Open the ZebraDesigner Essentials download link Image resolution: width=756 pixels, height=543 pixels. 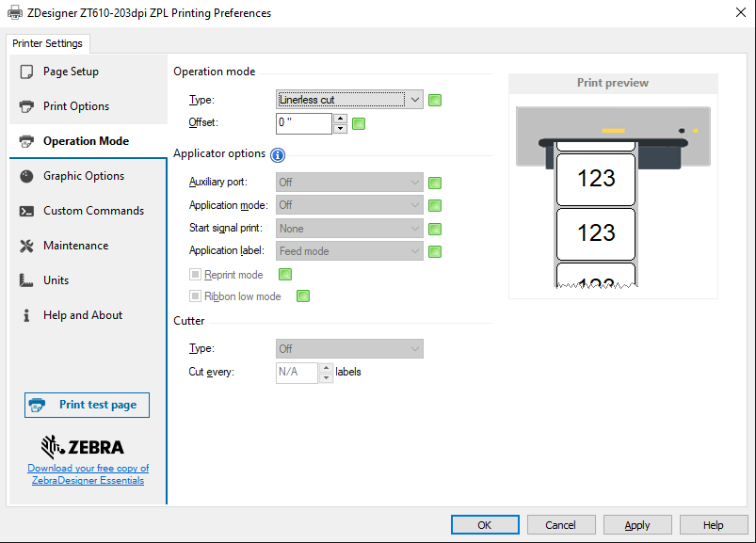(x=88, y=474)
